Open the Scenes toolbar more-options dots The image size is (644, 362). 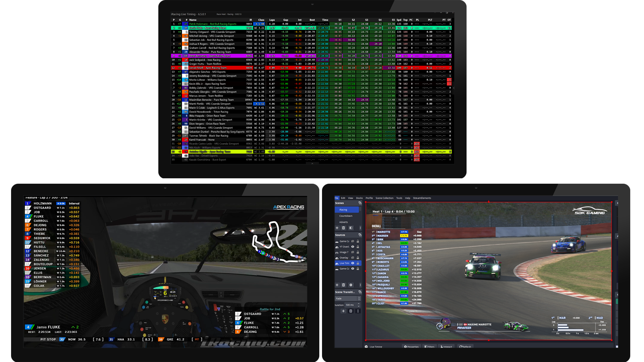[360, 228]
